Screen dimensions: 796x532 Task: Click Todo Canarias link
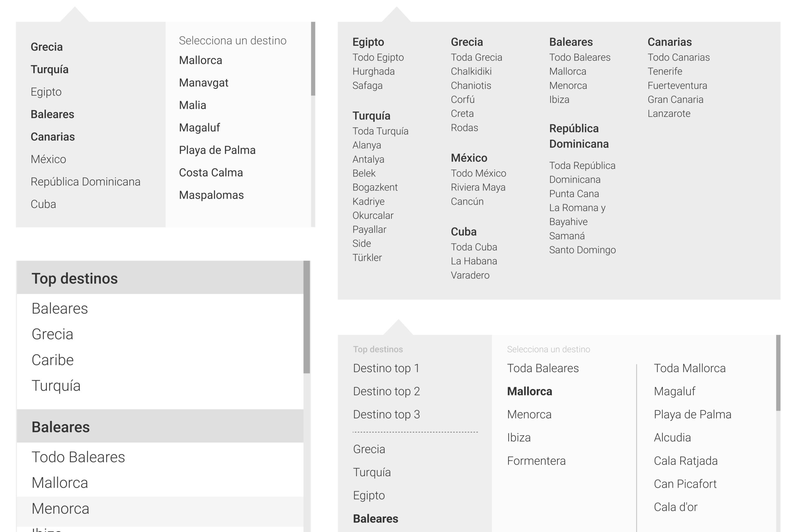(678, 57)
